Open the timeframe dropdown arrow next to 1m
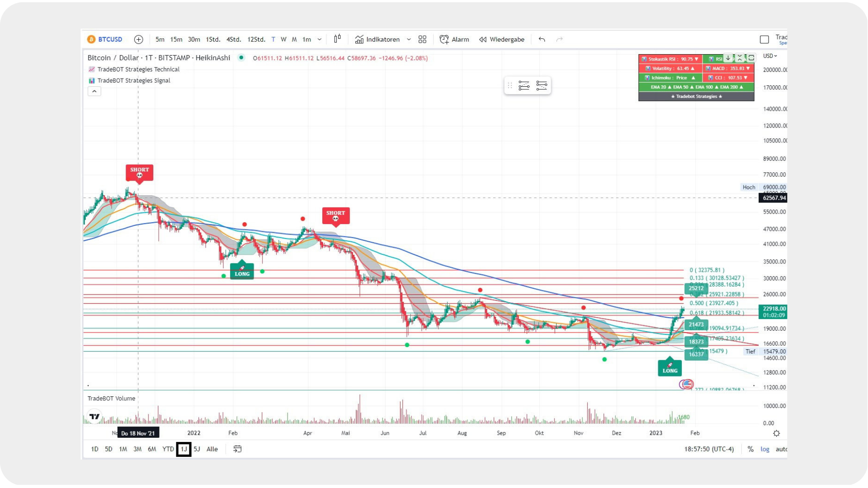This screenshot has width=868, height=488. coord(320,39)
